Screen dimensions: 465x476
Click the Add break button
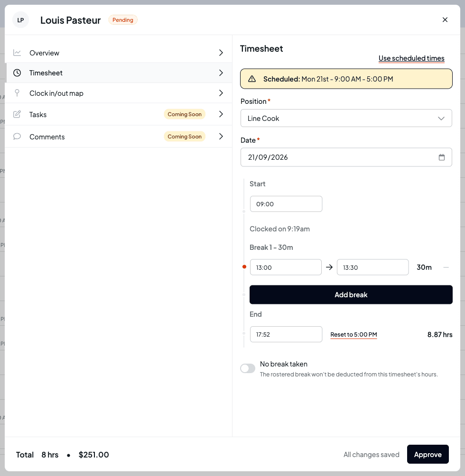(x=351, y=294)
